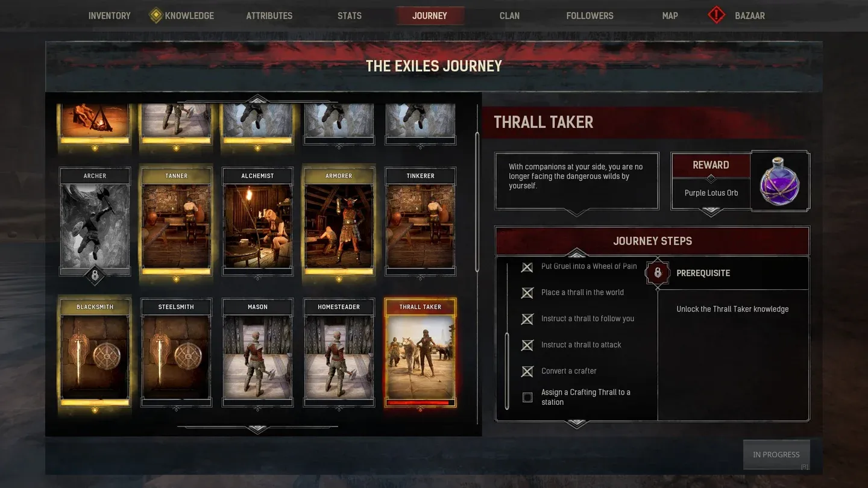Click the journey description text box

tap(577, 181)
